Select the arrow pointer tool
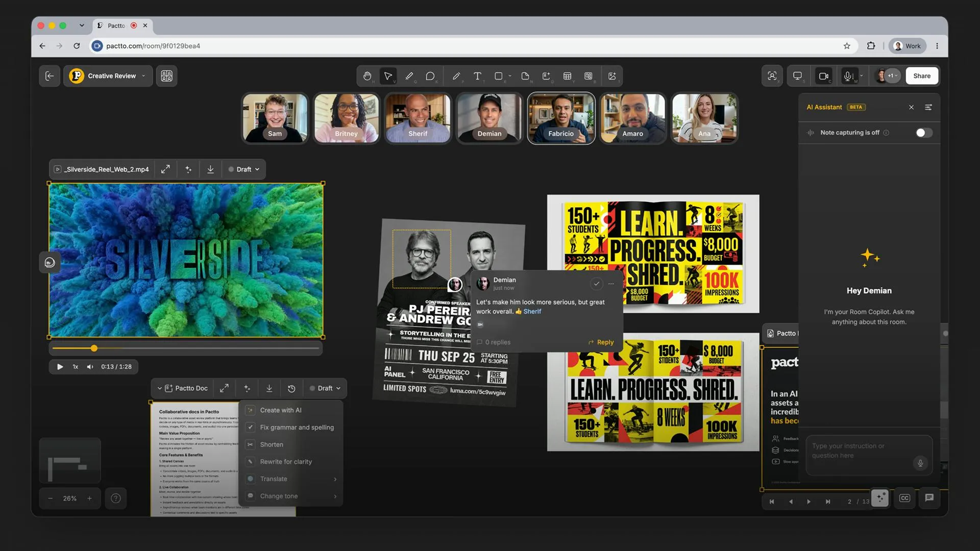980x551 pixels. [x=388, y=76]
